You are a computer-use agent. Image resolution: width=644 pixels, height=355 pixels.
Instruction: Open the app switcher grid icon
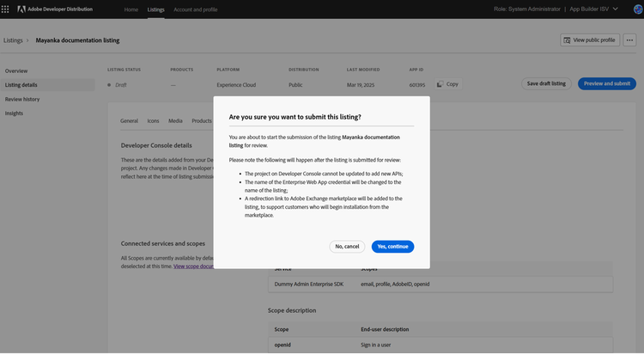5,9
